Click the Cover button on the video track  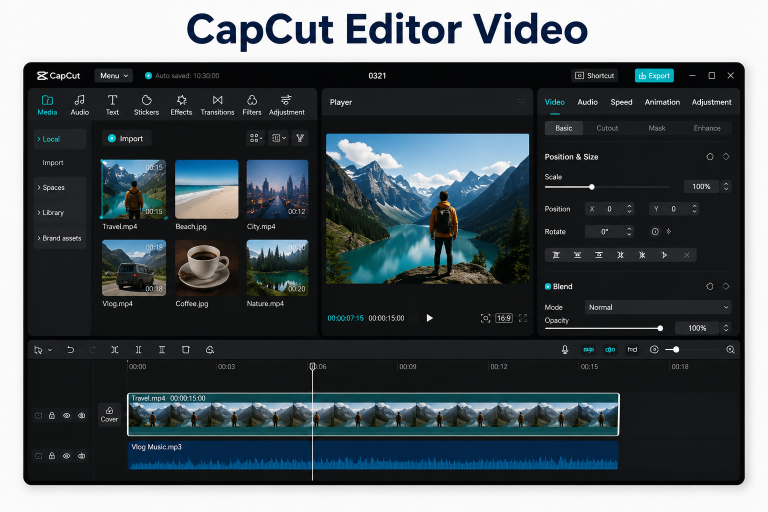[109, 414]
